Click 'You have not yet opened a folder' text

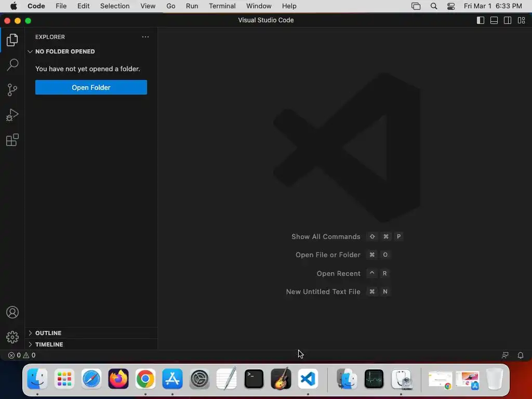point(87,69)
